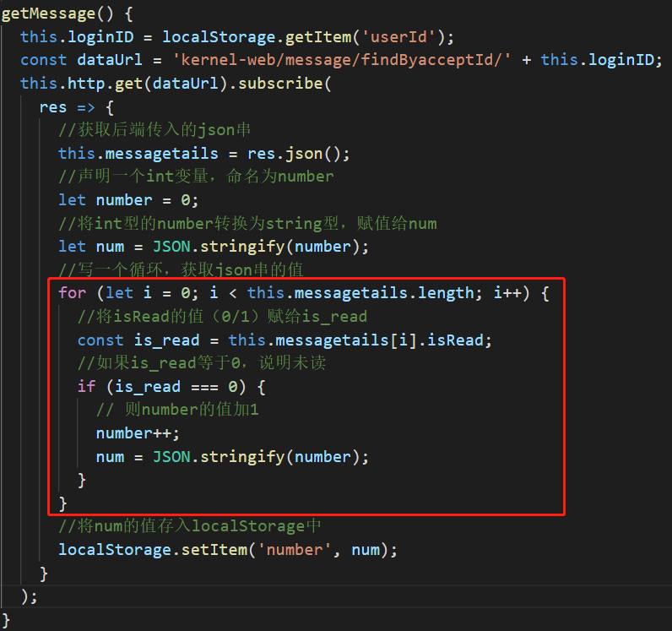Click the comment //将num的值存入localStorage中
Screen dimensions: 672x631
click(190, 526)
